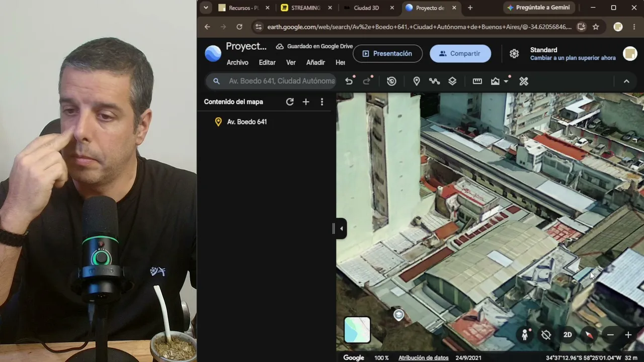Open the Añadir menu
The height and width of the screenshot is (362, 644).
click(315, 62)
